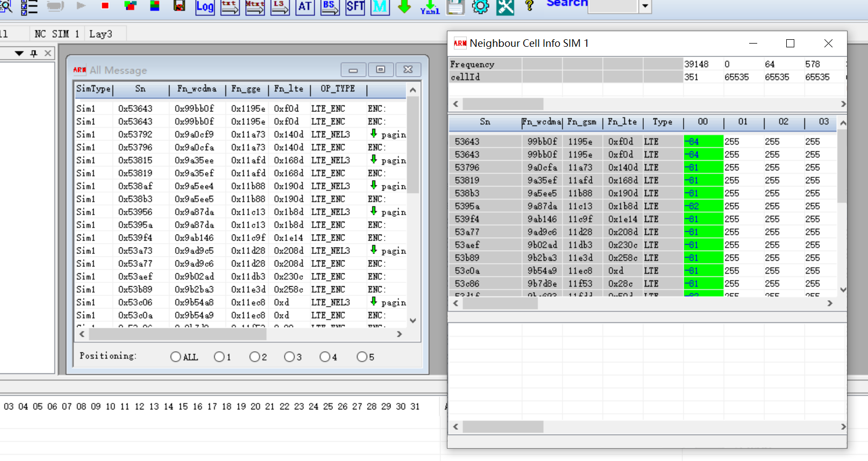Click the SFT toolbar icon
Viewport: 868px width, 461px height.
(x=355, y=6)
